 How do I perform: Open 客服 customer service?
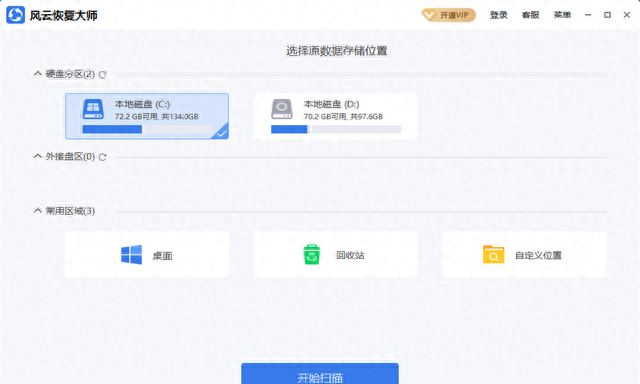(x=530, y=15)
